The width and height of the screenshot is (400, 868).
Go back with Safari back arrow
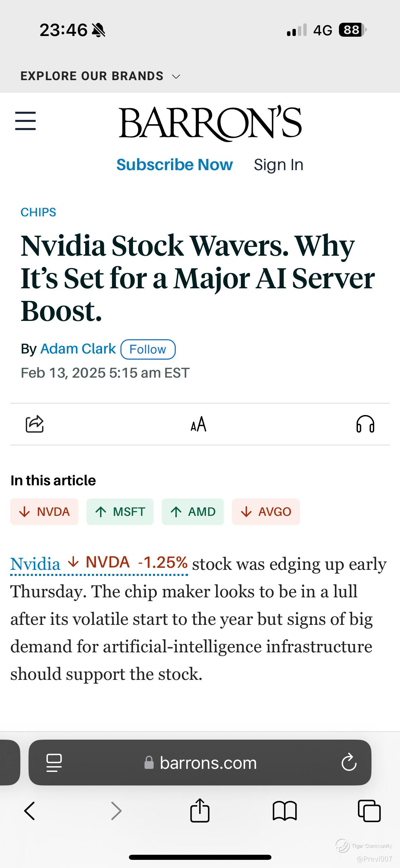pyautogui.click(x=30, y=811)
